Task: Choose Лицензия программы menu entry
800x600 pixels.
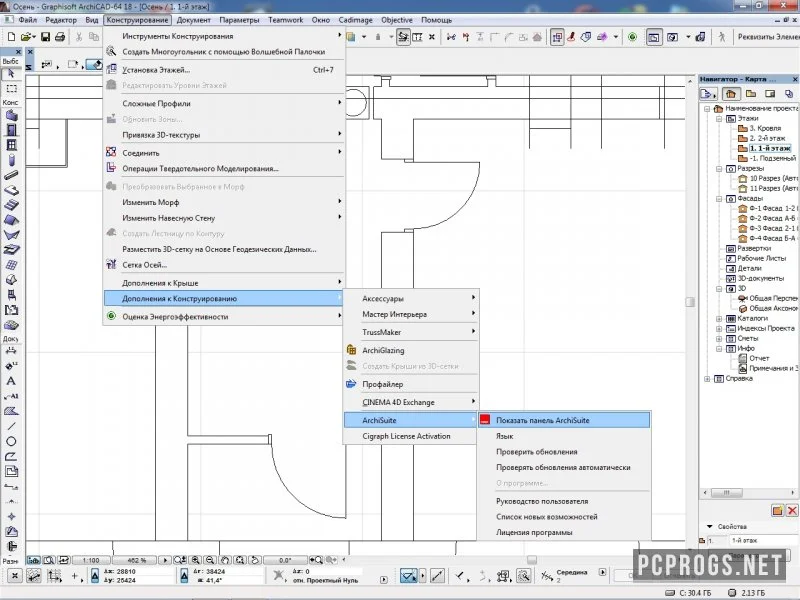Action: click(564, 532)
